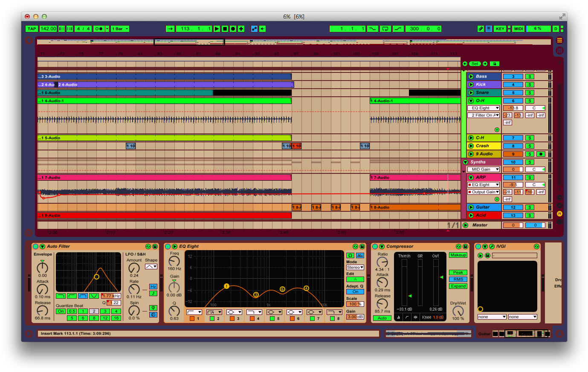The image size is (588, 372).
Task: Select the bandpass filter type in Auto Filter
Action: click(x=83, y=296)
